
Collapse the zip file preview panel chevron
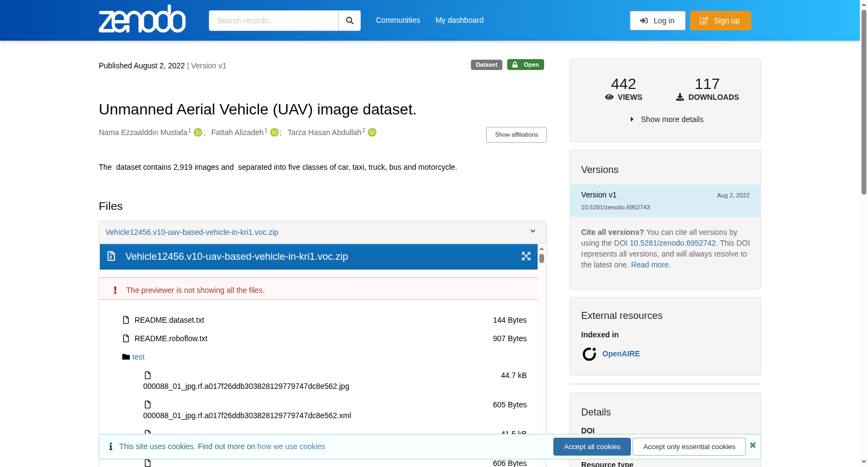[533, 232]
